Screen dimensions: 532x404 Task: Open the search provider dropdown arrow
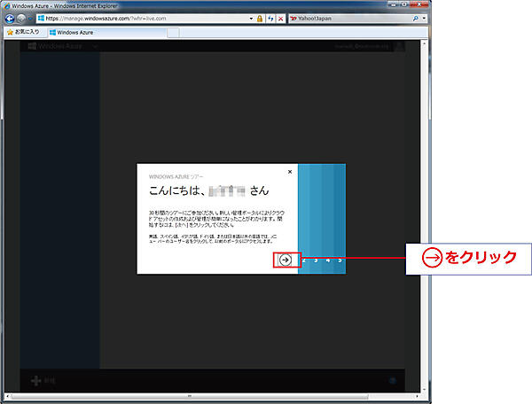(424, 19)
